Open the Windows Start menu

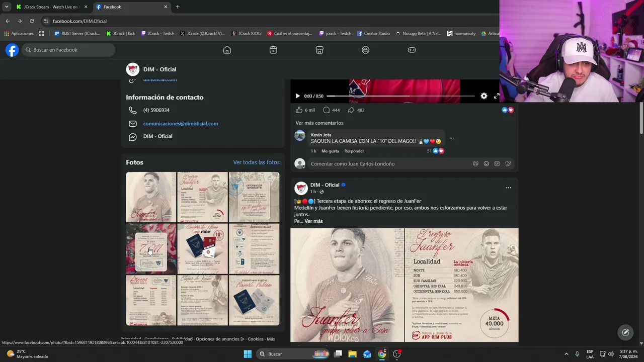(x=248, y=354)
